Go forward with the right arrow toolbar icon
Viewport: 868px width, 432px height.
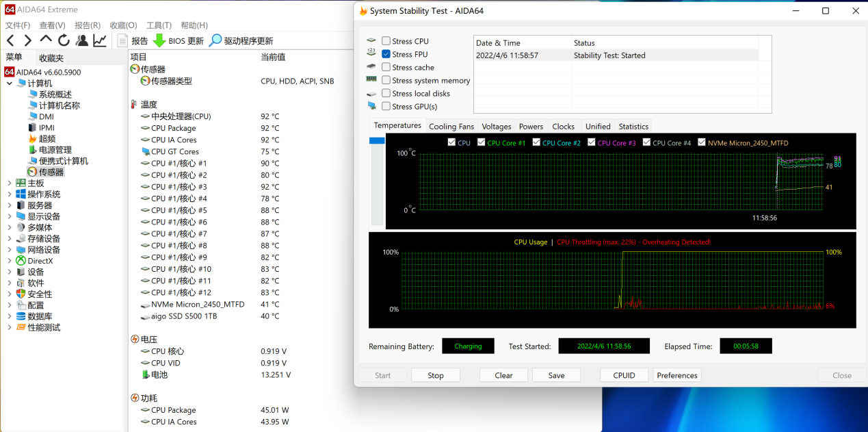28,40
